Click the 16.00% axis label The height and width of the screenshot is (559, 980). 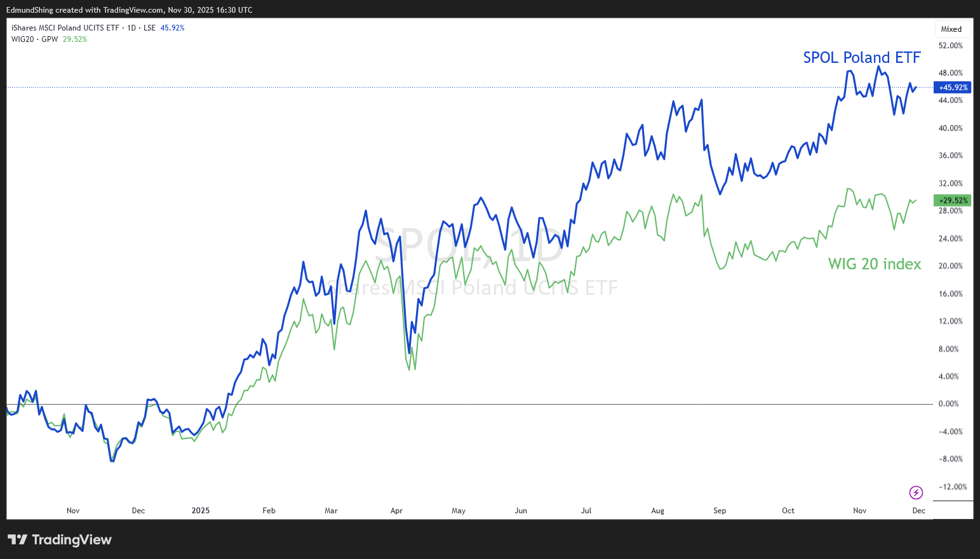coord(951,294)
